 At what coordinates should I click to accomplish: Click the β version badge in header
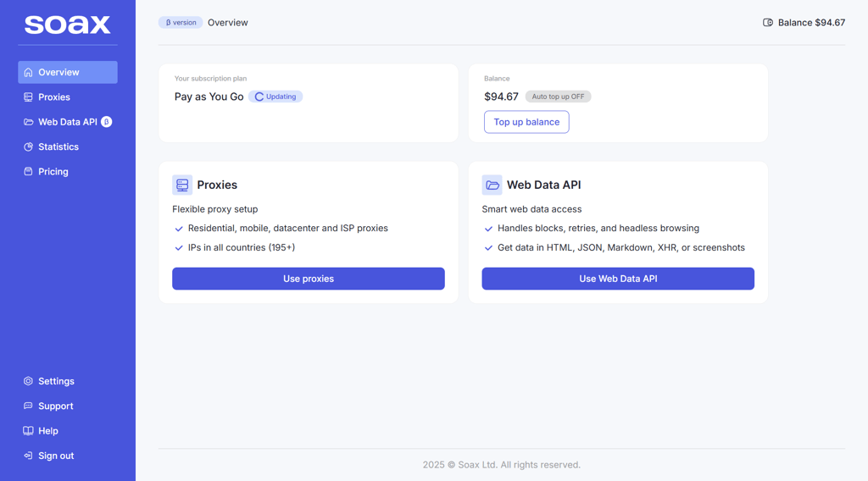click(x=181, y=23)
